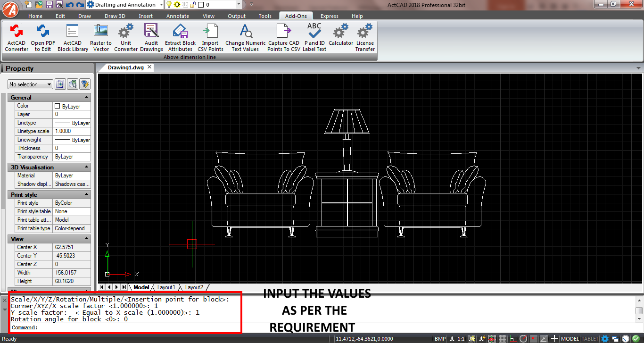
Task: Click the Undo icon in the quick access toolbar
Action: coord(69,4)
